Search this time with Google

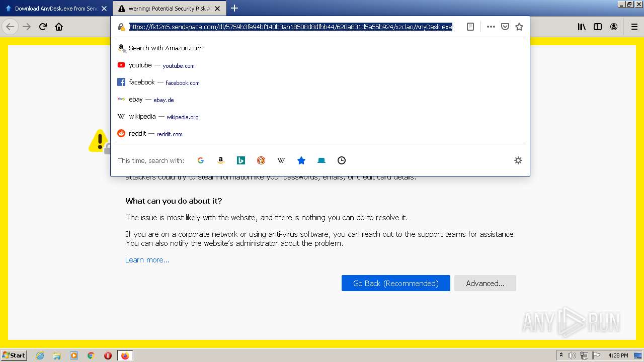click(201, 160)
